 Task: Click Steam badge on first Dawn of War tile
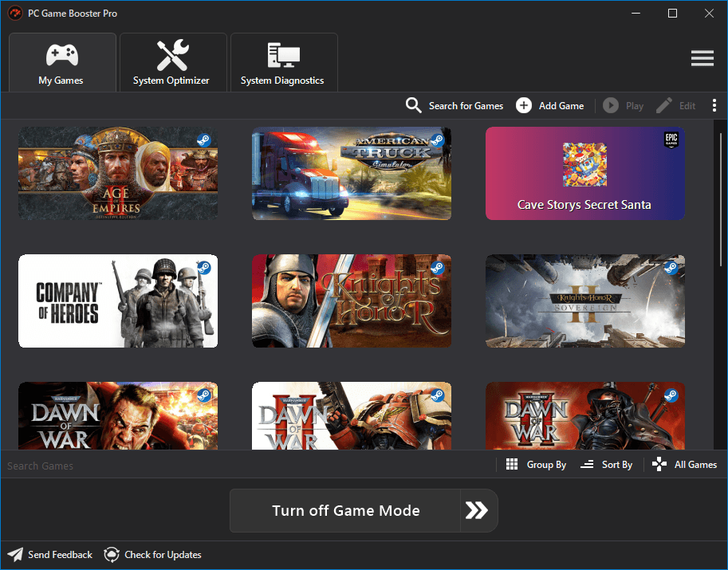(x=204, y=395)
